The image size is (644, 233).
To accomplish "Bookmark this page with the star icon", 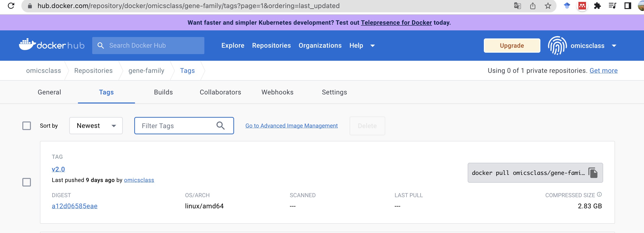I will coord(548,5).
